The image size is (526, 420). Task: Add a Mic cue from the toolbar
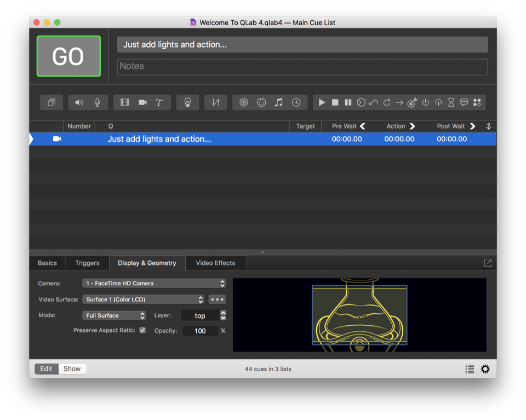click(x=97, y=102)
